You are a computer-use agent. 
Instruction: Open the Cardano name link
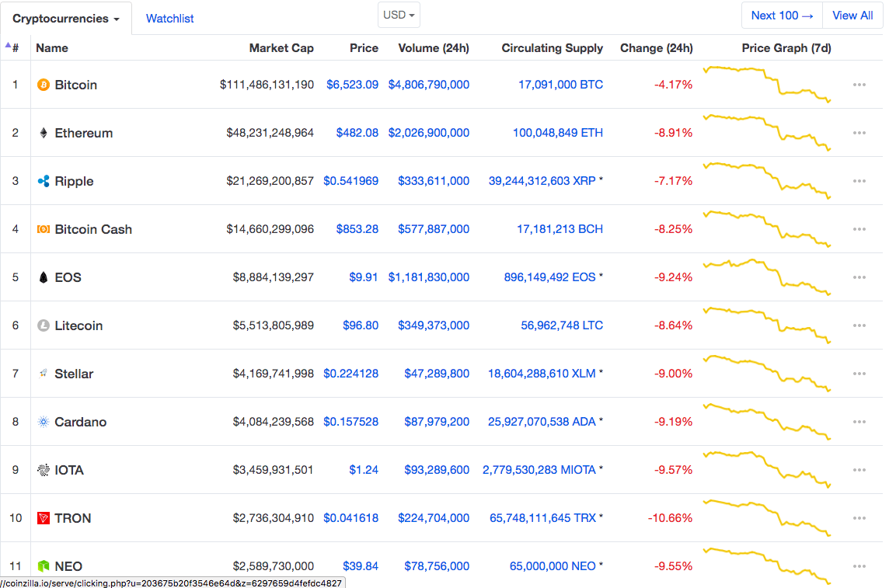(80, 422)
